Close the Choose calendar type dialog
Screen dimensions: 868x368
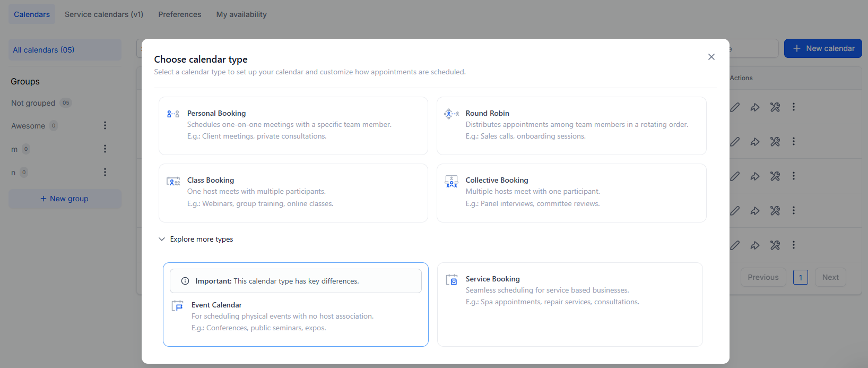[711, 57]
